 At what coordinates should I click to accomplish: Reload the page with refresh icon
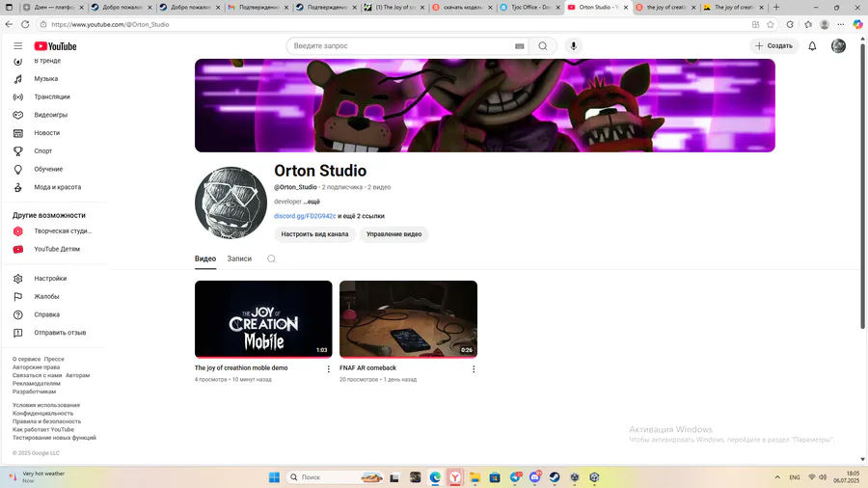[25, 24]
